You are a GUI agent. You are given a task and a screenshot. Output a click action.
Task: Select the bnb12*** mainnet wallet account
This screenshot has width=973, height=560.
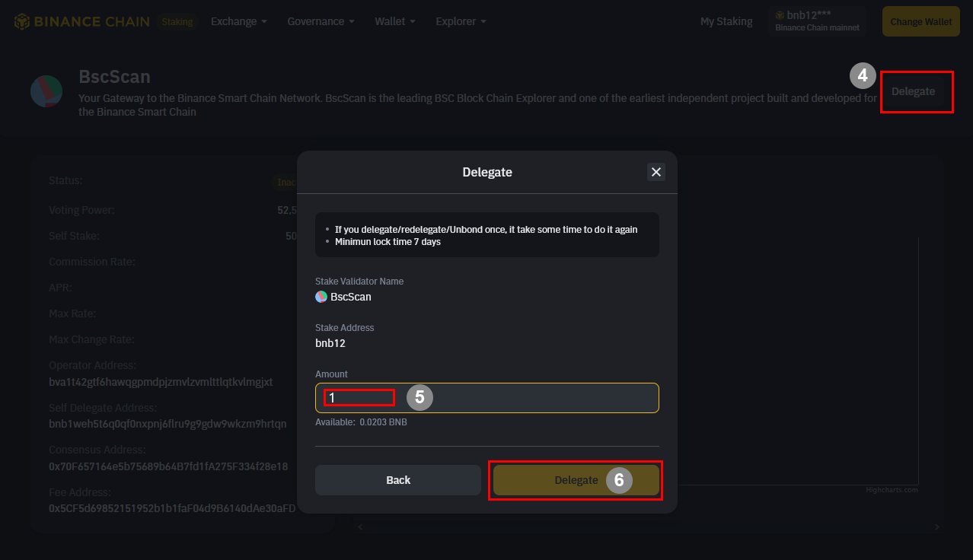pyautogui.click(x=817, y=21)
